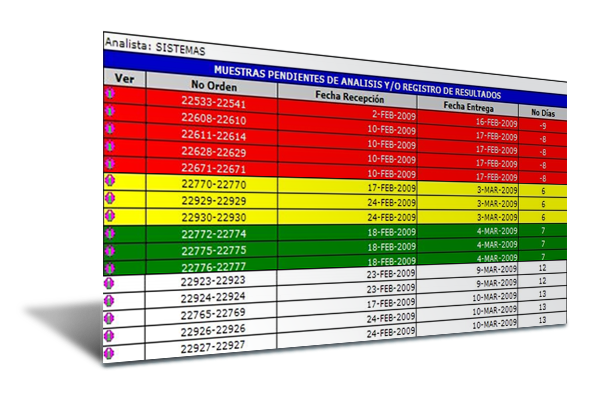Open the Ver icon for order 22671-22671
The height and width of the screenshot is (400, 600).
coord(110,163)
